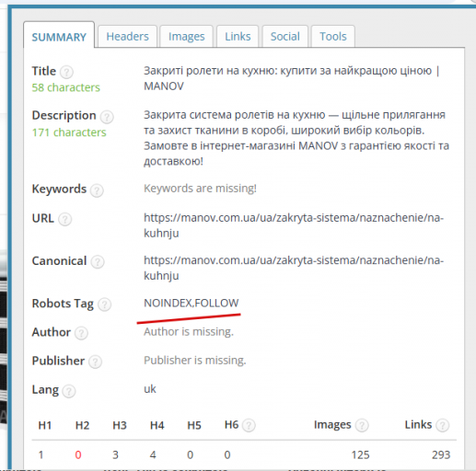Click the Robots Tag label
Viewport: 476px width, 471px height.
63,304
